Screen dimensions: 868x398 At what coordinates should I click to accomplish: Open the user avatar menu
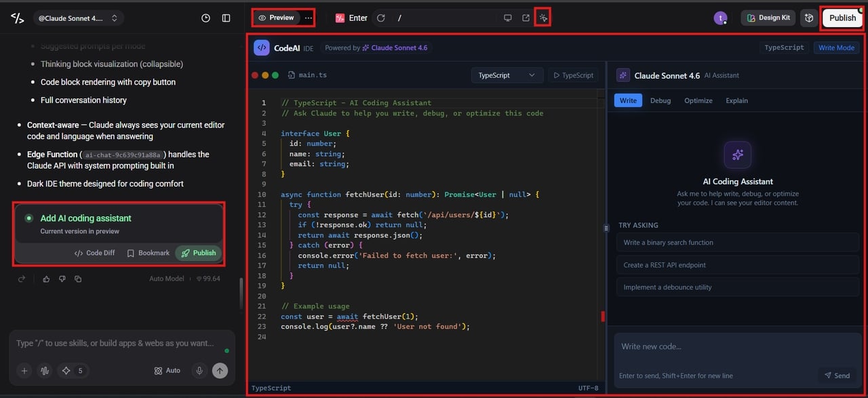(x=720, y=18)
